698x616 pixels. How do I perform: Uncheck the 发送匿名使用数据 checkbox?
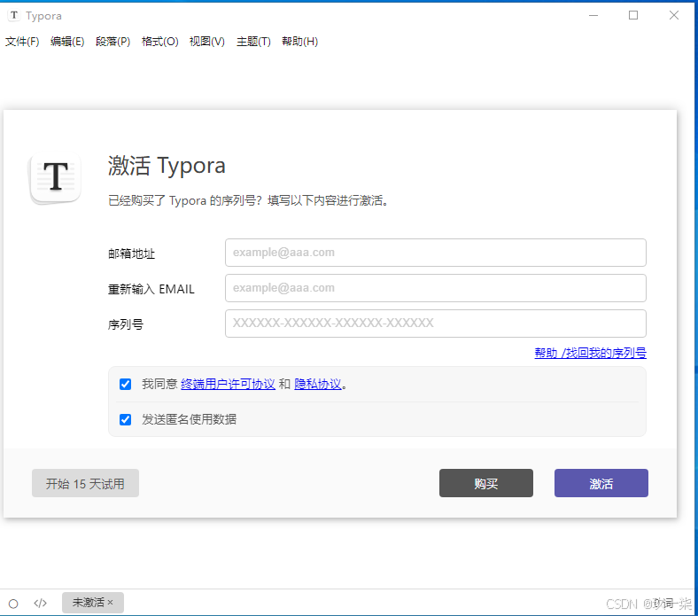tap(126, 419)
